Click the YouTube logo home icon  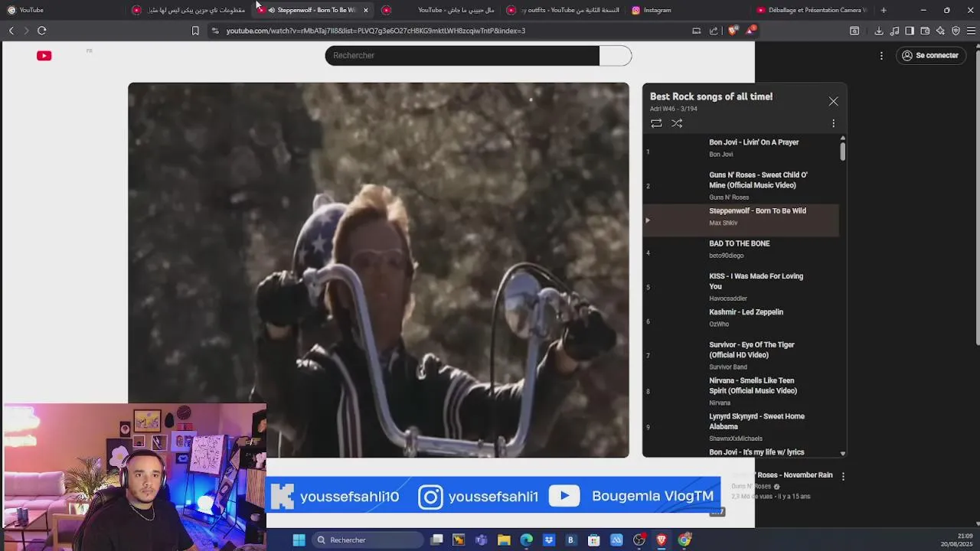click(44, 55)
